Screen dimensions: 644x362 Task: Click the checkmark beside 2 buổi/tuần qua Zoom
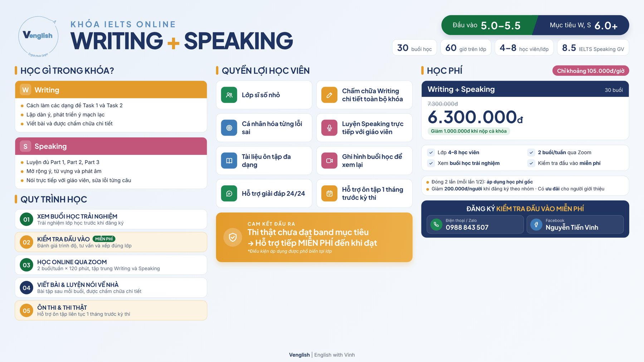pyautogui.click(x=531, y=152)
